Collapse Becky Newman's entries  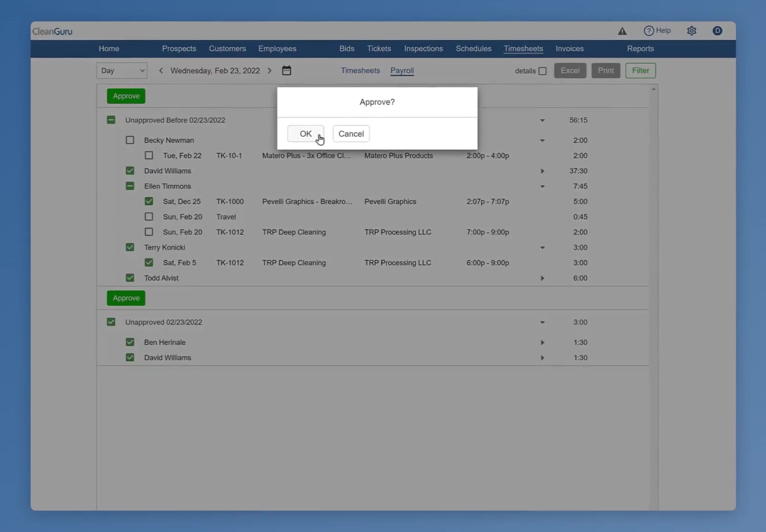[542, 141]
